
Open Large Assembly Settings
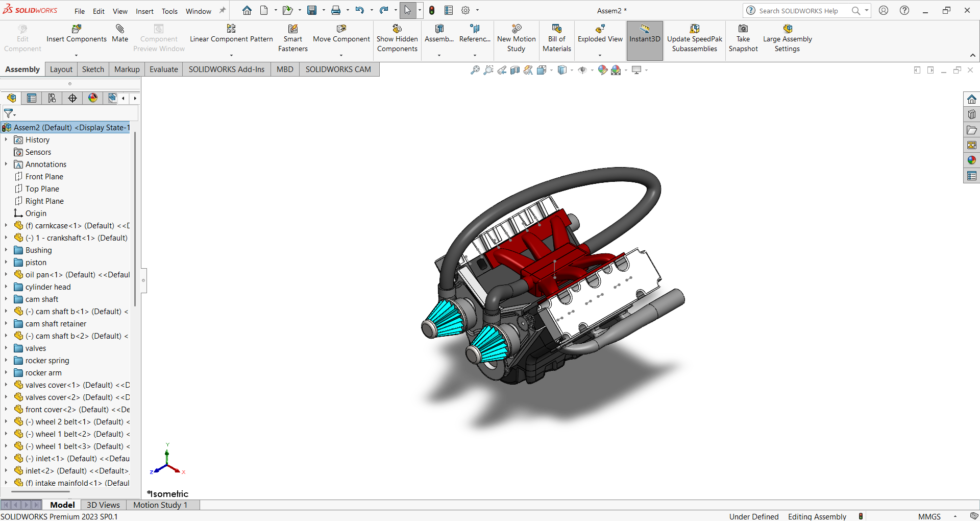(787, 29)
